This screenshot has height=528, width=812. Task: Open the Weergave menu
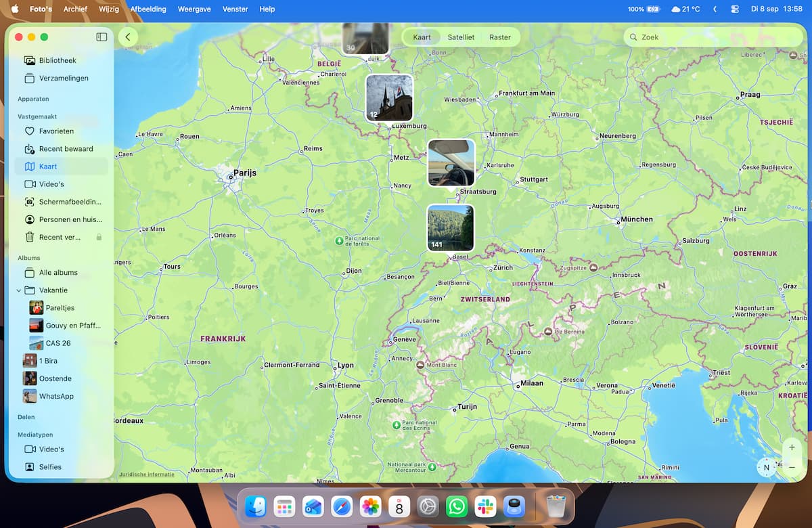coord(194,9)
